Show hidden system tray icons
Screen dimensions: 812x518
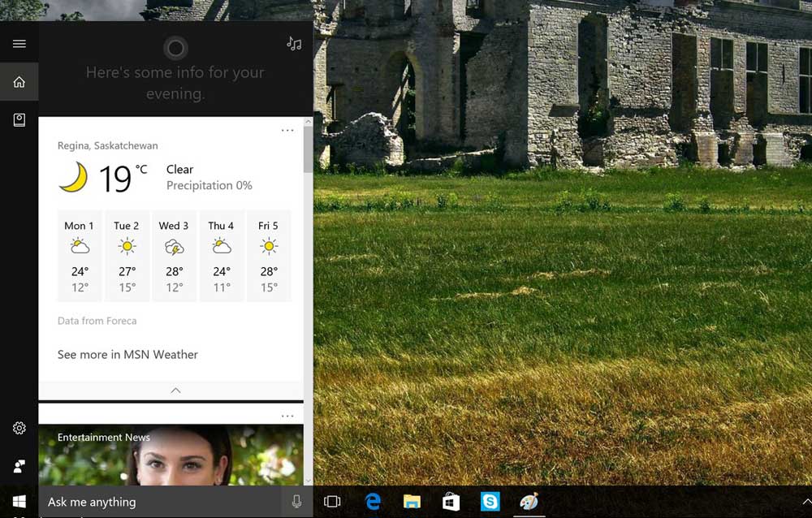tap(806, 502)
